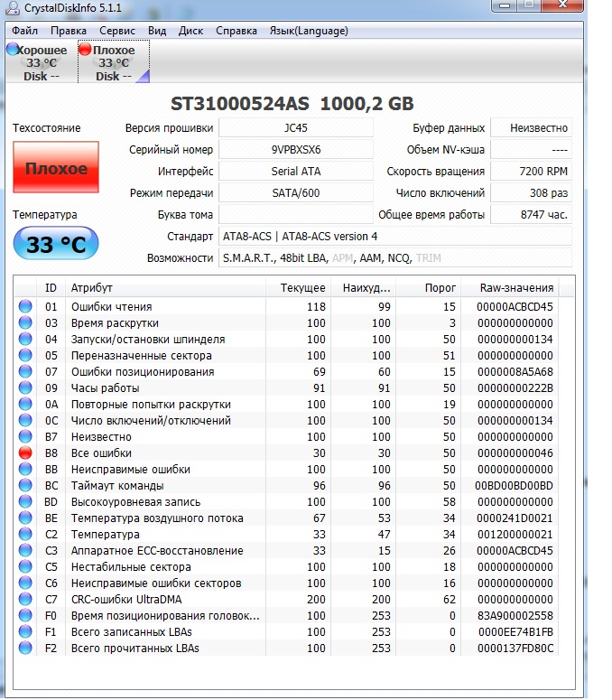Open the Файл menu
Viewport: 612px width, 700px height.
[x=24, y=31]
